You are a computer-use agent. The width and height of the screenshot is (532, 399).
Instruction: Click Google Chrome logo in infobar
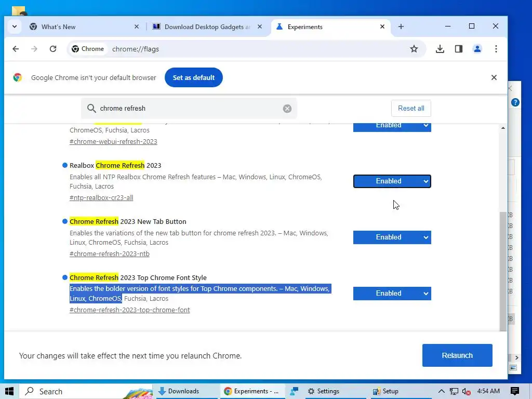[x=18, y=77]
